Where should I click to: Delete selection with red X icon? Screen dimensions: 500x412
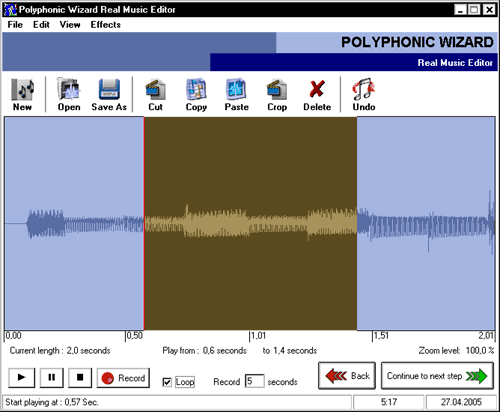pos(317,95)
